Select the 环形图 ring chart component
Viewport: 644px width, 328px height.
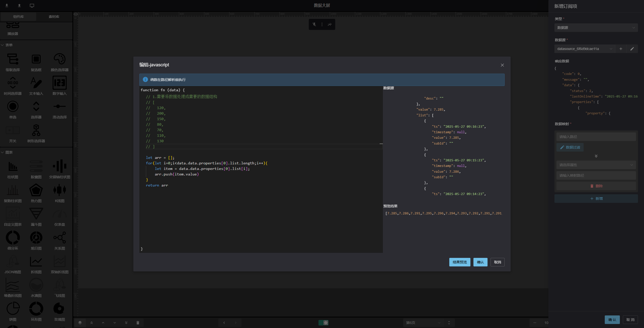coord(36,309)
